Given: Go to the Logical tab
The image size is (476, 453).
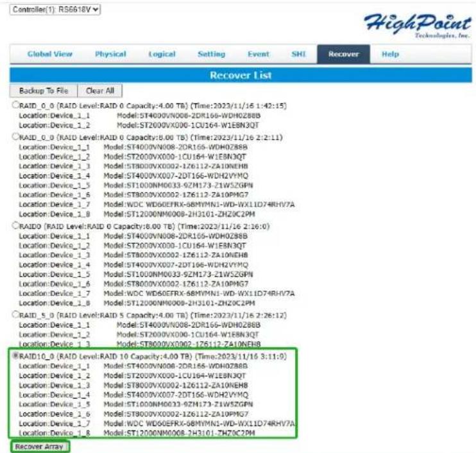Looking at the screenshot, I should [162, 54].
